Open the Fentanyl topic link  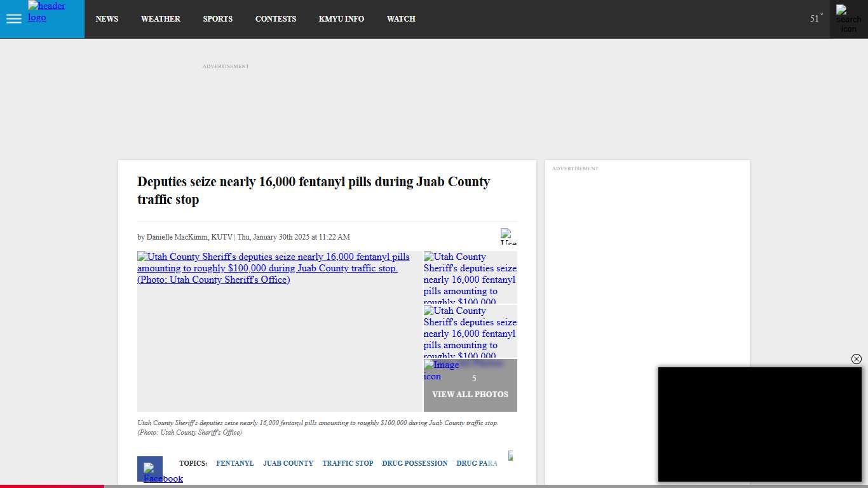(x=234, y=463)
